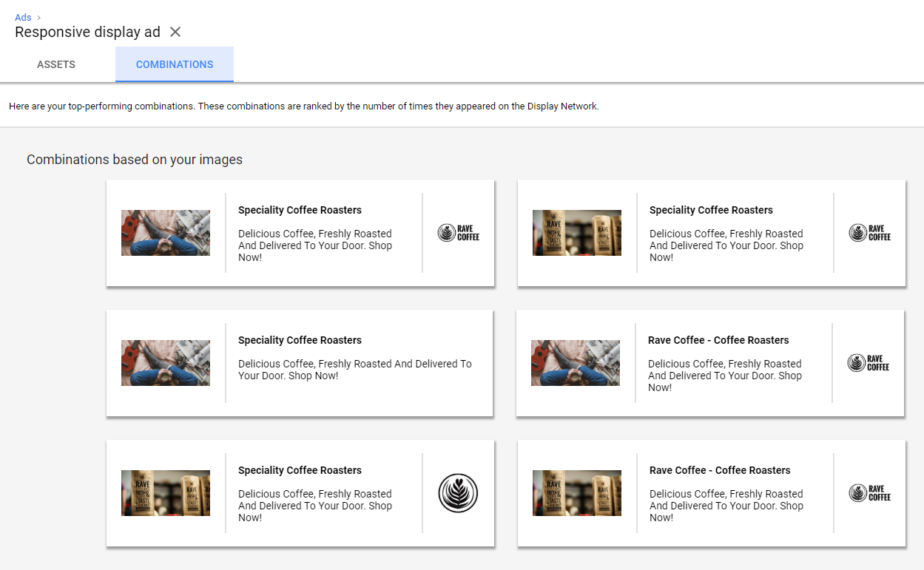Switch to the Assets tab
Image resolution: width=924 pixels, height=570 pixels.
click(56, 64)
